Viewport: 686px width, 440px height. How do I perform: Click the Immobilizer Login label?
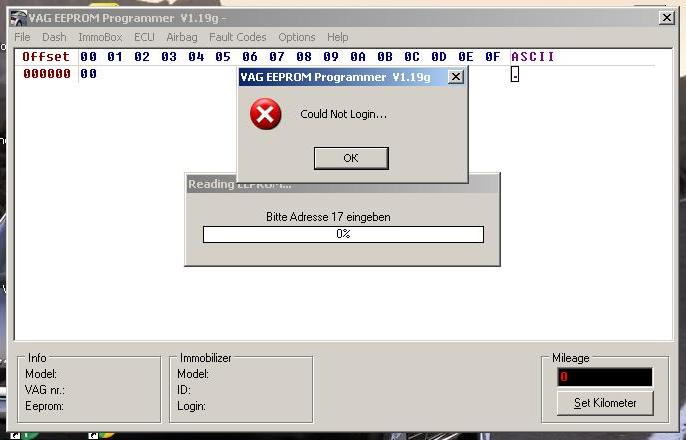point(191,406)
